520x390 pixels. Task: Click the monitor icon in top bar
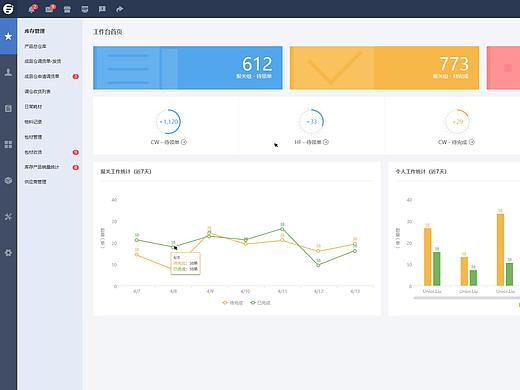click(85, 9)
